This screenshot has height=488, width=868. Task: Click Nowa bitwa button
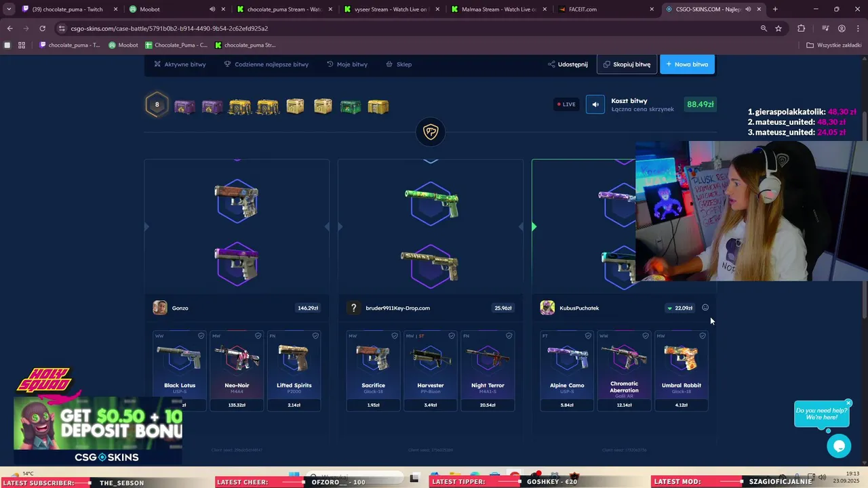coord(687,64)
